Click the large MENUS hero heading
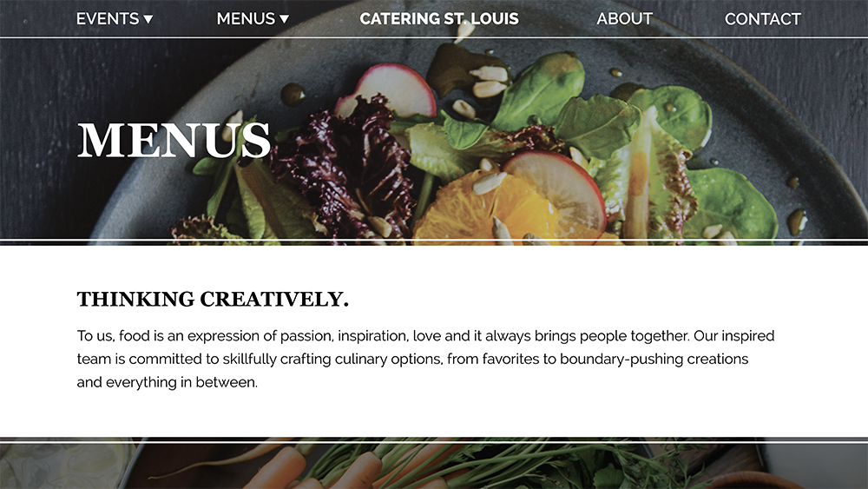 pyautogui.click(x=174, y=141)
